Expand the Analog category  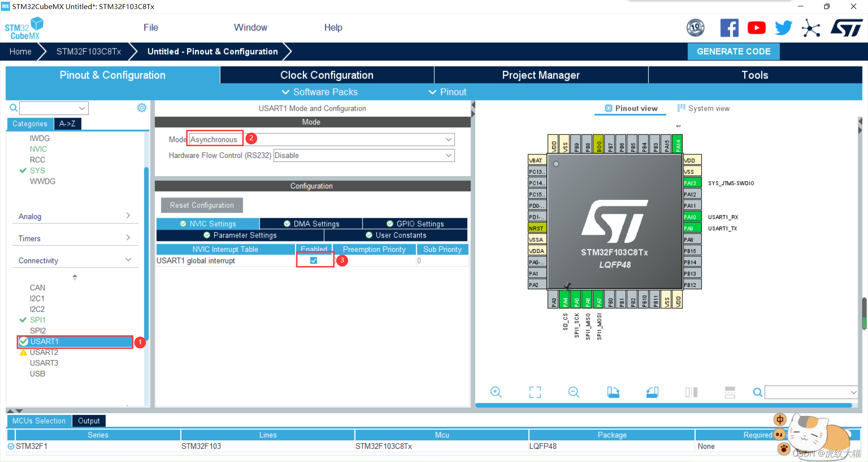click(x=75, y=216)
